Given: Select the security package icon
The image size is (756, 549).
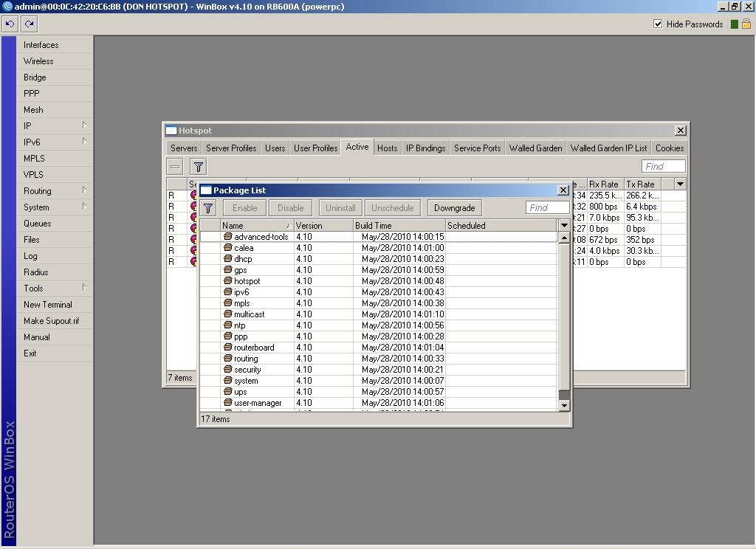Looking at the screenshot, I should [x=228, y=369].
